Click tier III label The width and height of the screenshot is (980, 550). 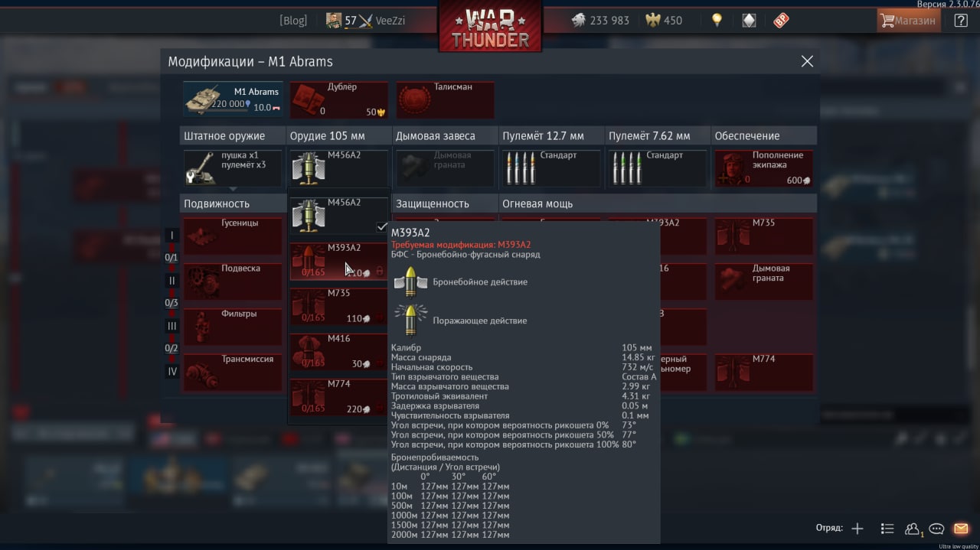click(172, 326)
